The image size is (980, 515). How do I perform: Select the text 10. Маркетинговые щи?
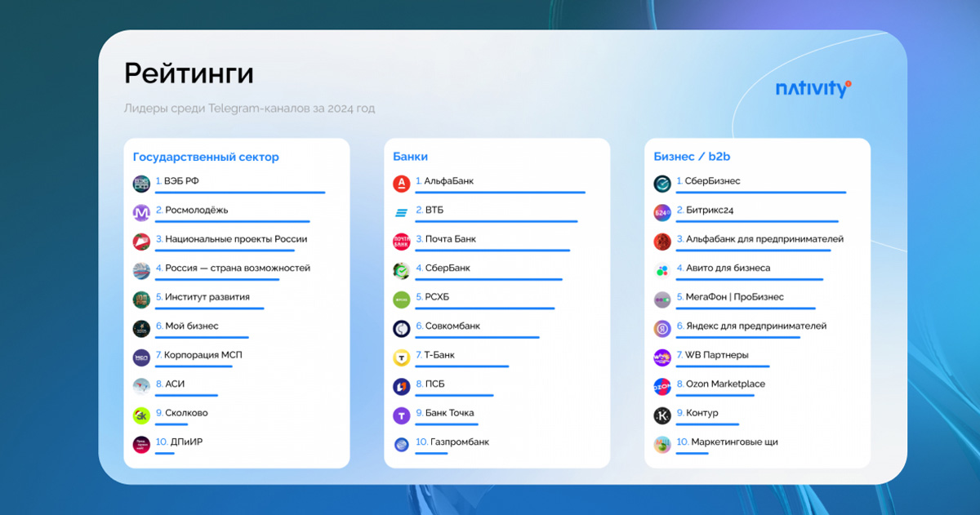click(727, 442)
